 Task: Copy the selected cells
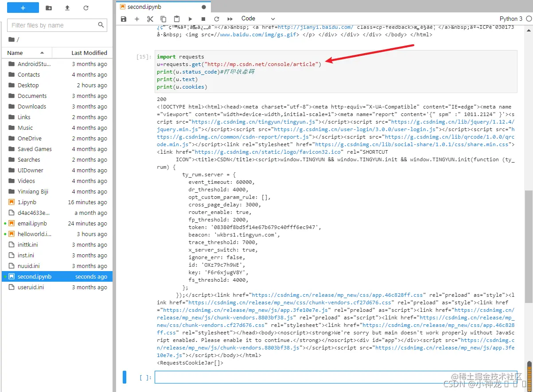pyautogui.click(x=163, y=19)
